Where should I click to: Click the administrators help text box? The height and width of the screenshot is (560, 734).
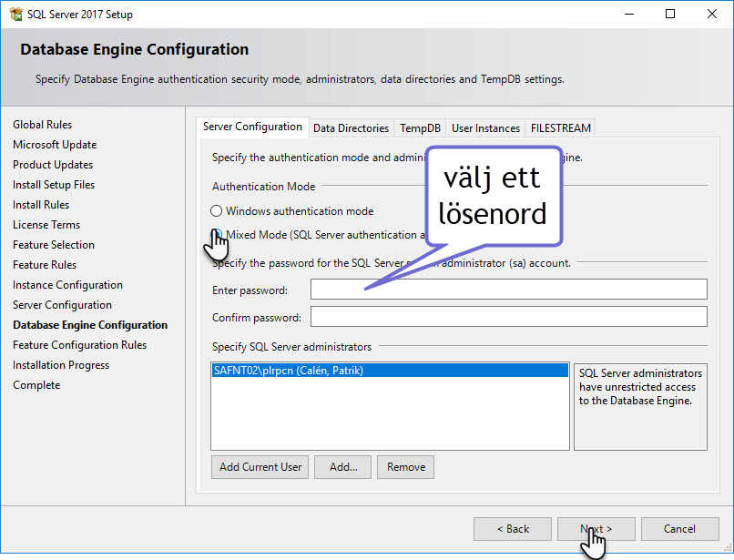coord(640,407)
